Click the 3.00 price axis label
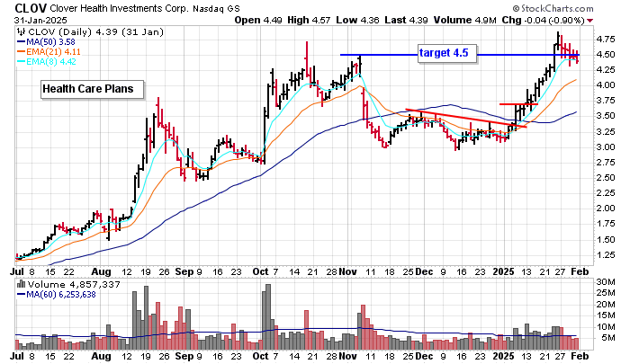This screenshot has height=364, width=630. tap(606, 146)
